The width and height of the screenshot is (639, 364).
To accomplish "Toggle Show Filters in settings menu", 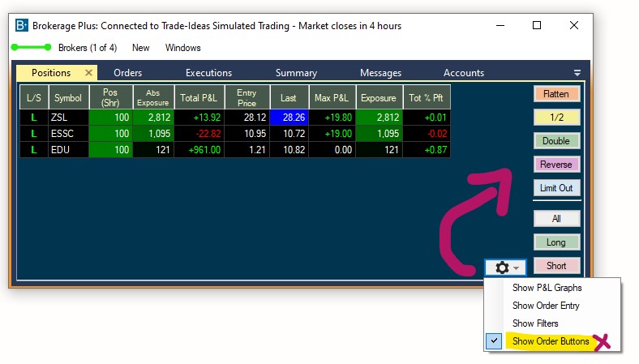I will (x=535, y=323).
